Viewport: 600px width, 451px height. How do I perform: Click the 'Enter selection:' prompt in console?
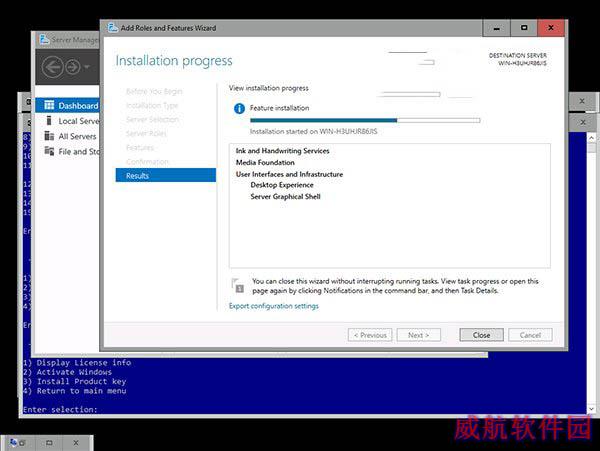(60, 409)
